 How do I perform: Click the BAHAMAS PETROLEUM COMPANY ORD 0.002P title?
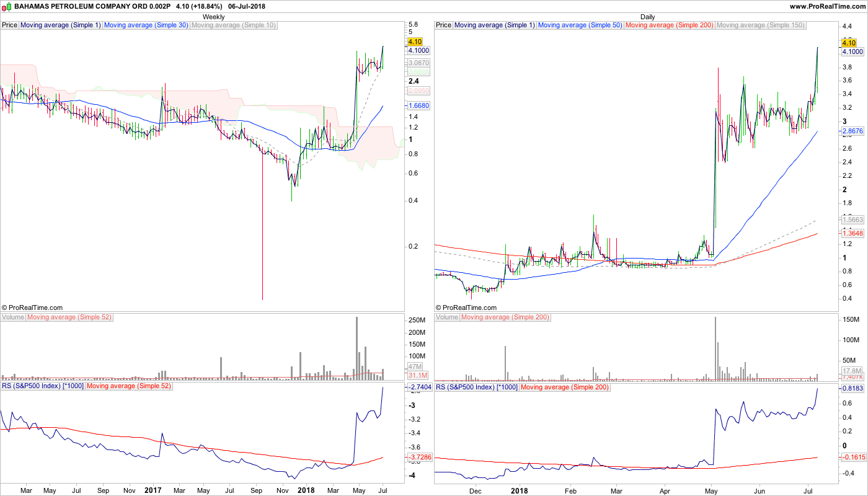(x=92, y=6)
